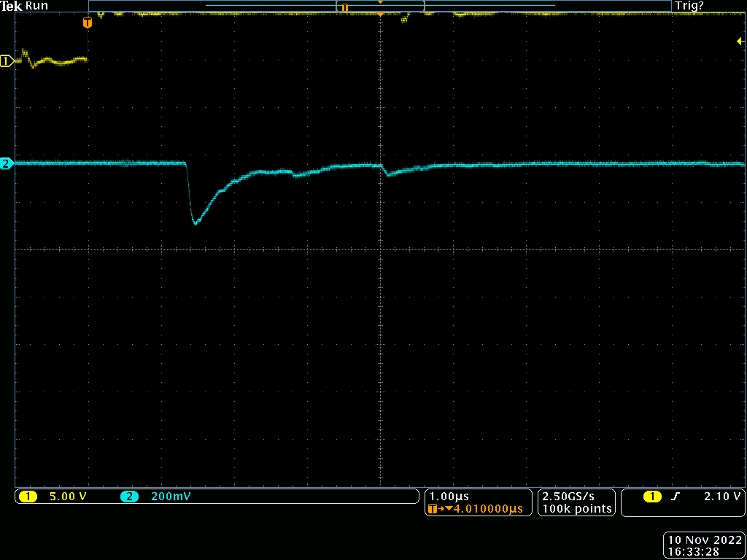
Task: Click the 2.10 V trigger level readout
Action: point(722,496)
